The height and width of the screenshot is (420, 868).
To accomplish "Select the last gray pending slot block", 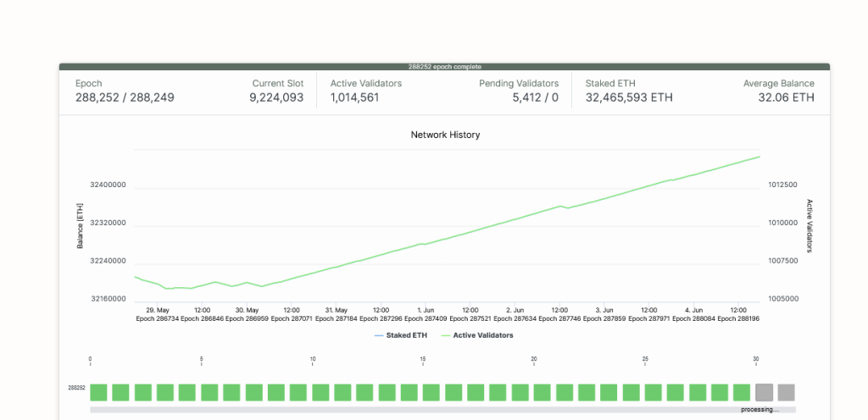I will [786, 392].
